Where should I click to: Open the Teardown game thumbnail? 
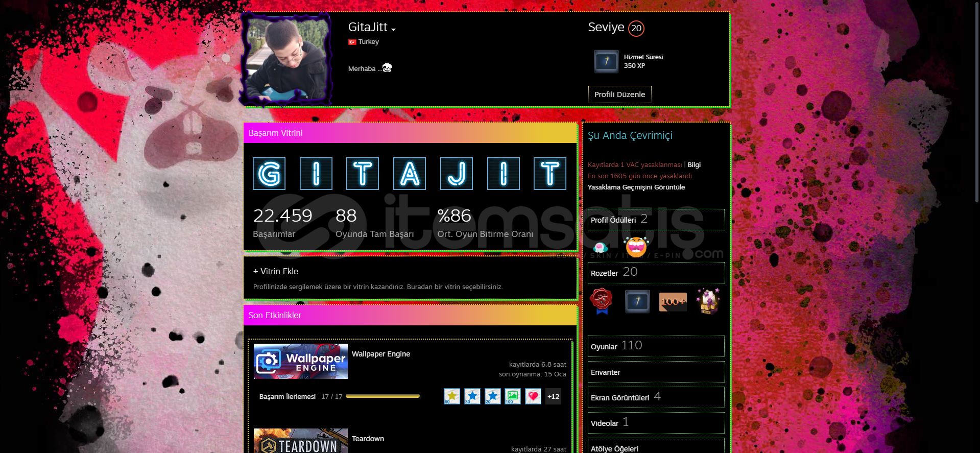(x=301, y=441)
